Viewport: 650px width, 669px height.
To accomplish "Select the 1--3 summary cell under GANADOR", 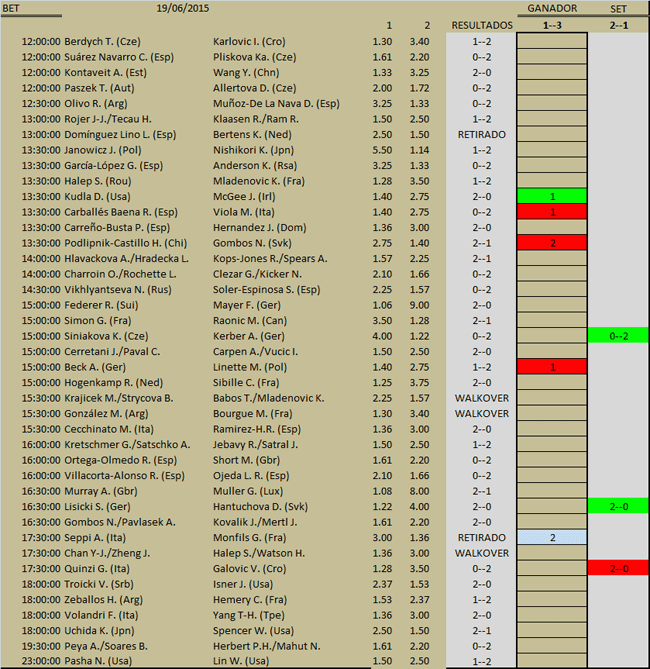I will point(552,26).
